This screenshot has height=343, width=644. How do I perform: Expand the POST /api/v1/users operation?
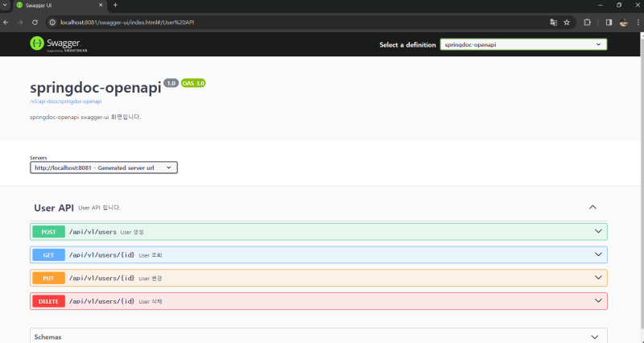319,232
